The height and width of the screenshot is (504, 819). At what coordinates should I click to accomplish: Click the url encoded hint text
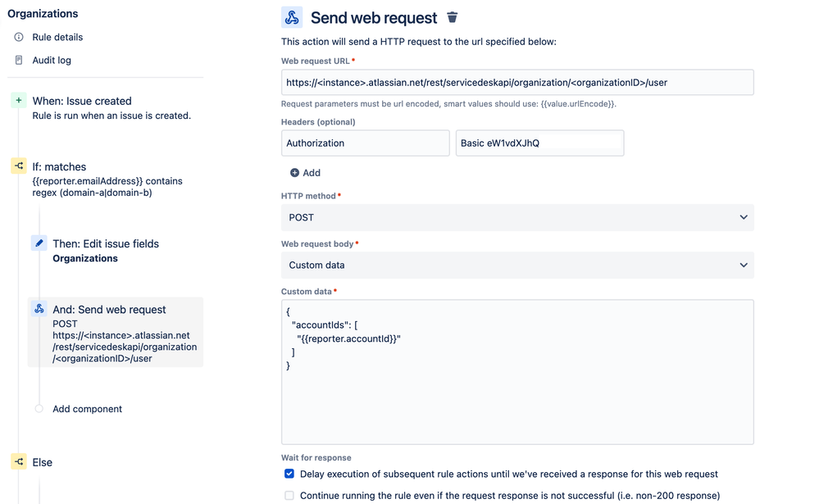[x=448, y=104]
